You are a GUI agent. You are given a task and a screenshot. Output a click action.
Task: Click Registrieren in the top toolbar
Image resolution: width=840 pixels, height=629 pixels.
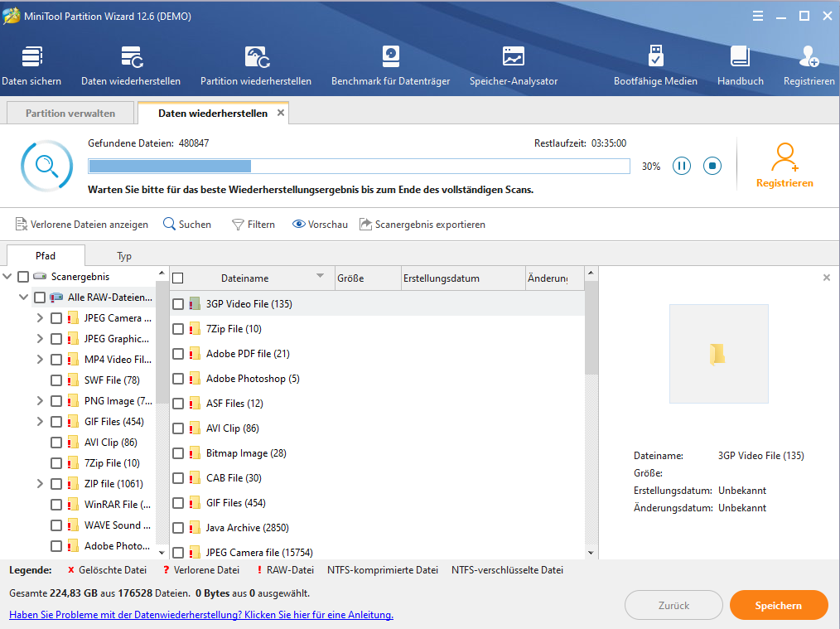pyautogui.click(x=809, y=66)
